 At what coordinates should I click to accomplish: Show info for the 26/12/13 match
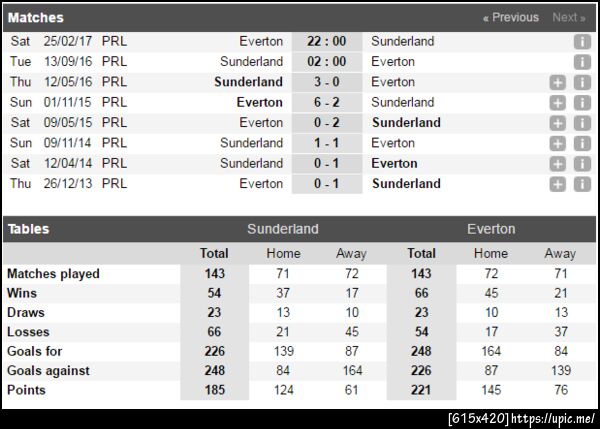[582, 184]
